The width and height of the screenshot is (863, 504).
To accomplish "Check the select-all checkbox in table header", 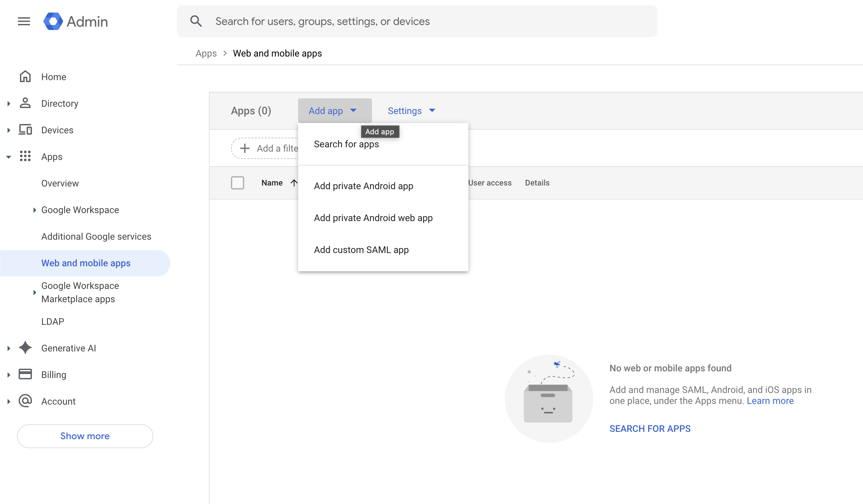I will click(237, 183).
